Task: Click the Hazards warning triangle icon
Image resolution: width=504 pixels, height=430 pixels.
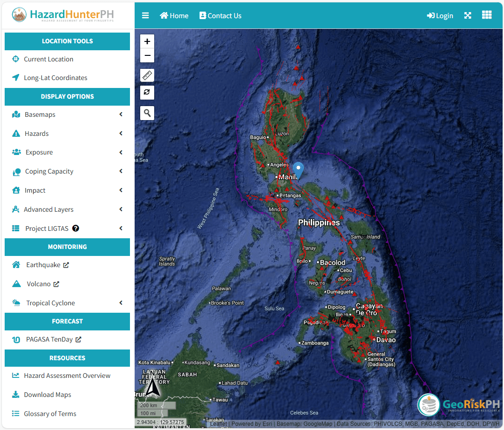Action: [16, 133]
